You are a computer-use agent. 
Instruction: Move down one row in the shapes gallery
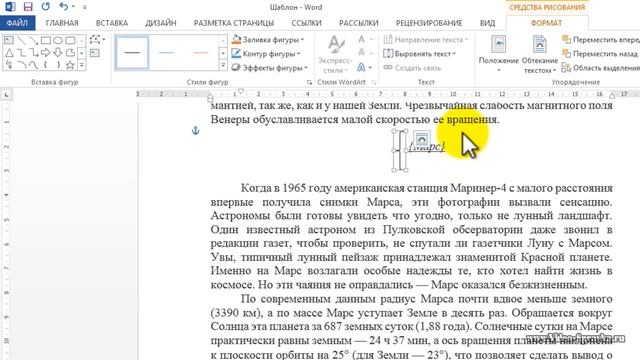tap(82, 53)
